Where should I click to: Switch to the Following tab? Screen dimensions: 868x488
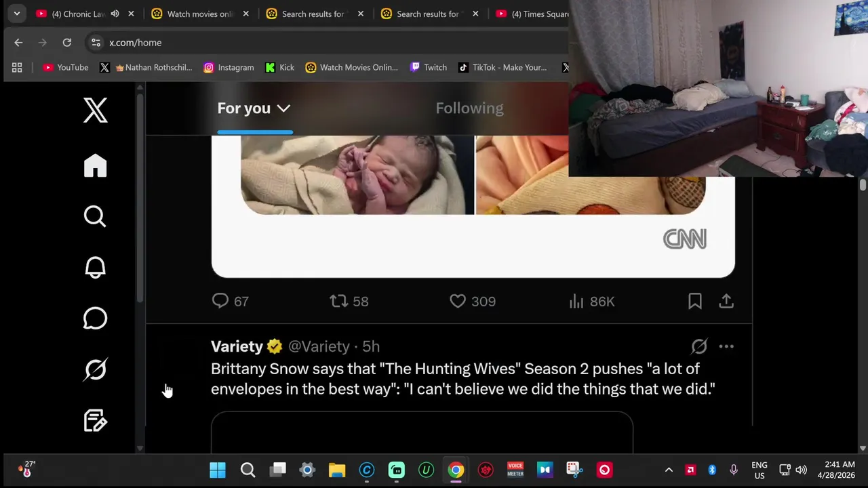[x=469, y=108]
